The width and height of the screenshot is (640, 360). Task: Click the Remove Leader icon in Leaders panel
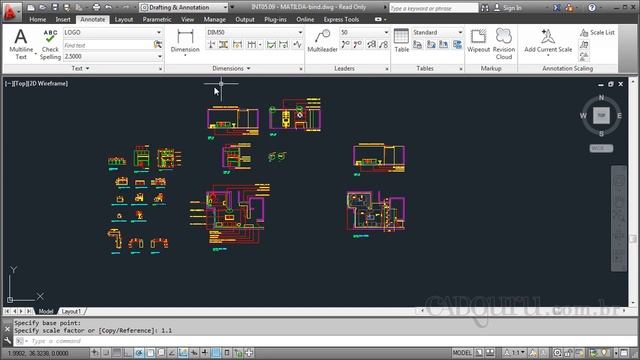point(358,44)
